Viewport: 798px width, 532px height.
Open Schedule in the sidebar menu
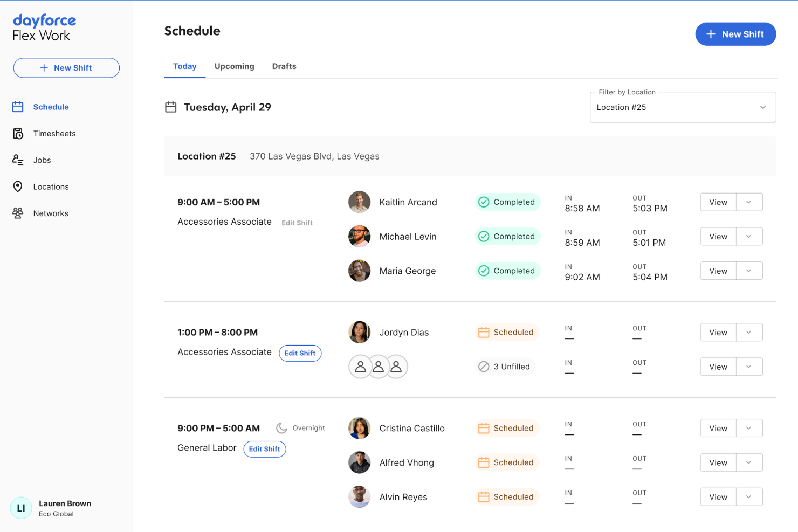coord(51,107)
